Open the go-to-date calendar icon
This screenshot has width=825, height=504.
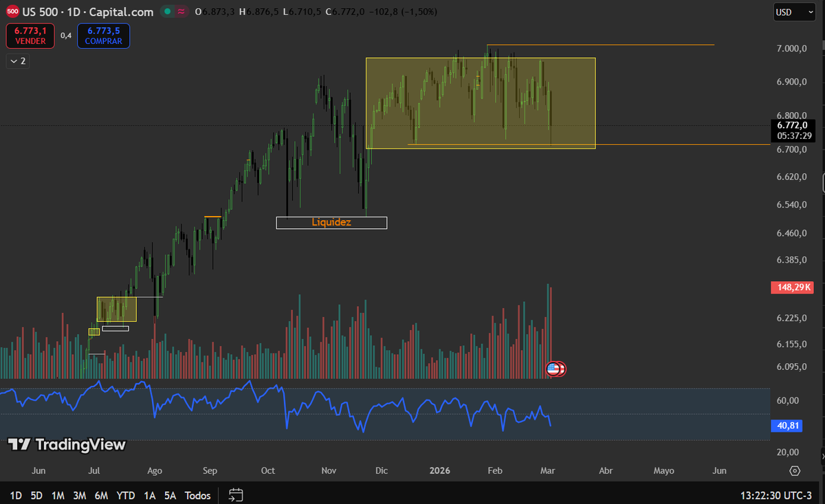(236, 495)
